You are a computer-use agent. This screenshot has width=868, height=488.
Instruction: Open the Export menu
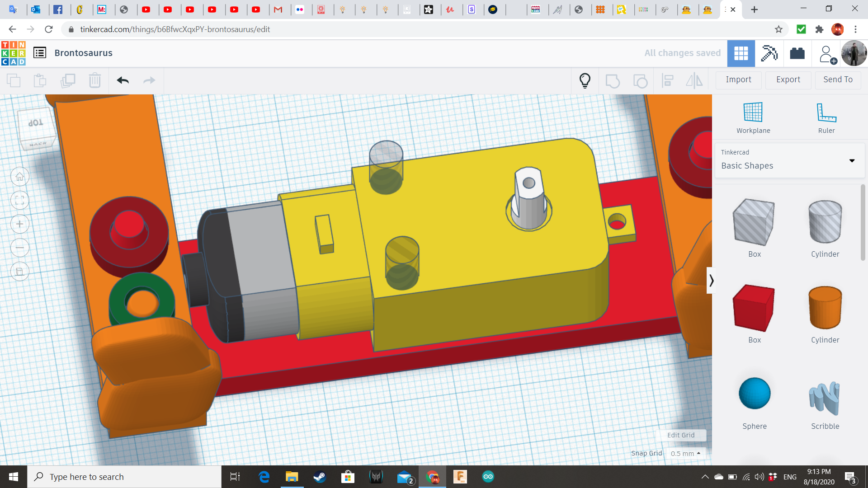(x=788, y=80)
